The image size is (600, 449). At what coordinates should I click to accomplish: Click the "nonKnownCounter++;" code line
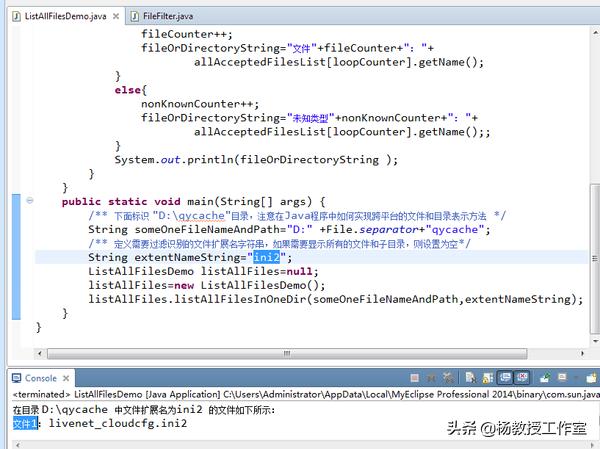click(200, 104)
